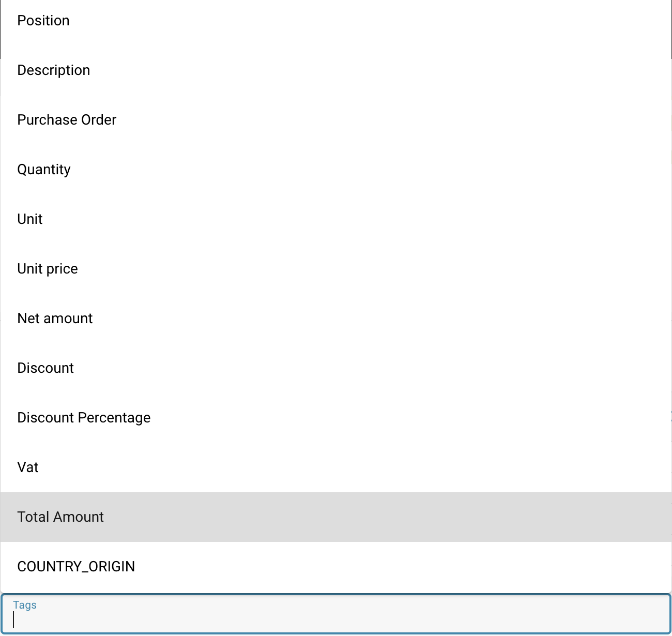Select the highlighted Total Amount option

tap(60, 517)
